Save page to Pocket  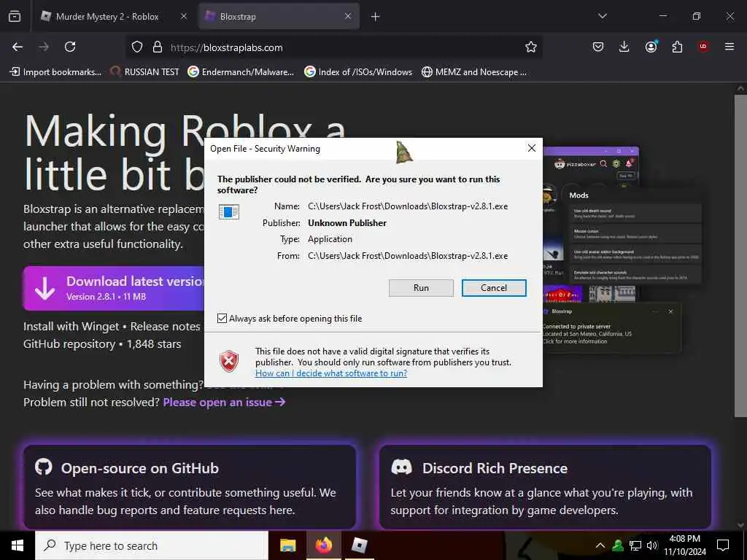coord(598,47)
